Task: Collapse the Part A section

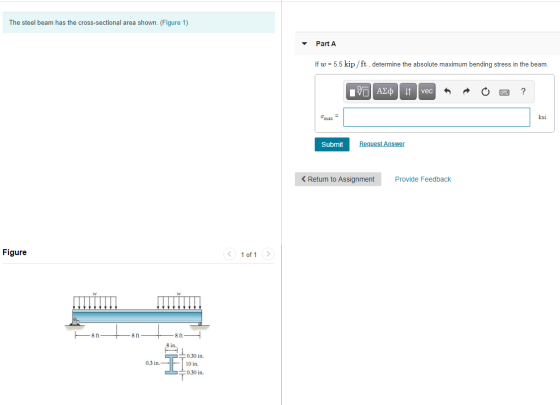Action: tap(304, 44)
